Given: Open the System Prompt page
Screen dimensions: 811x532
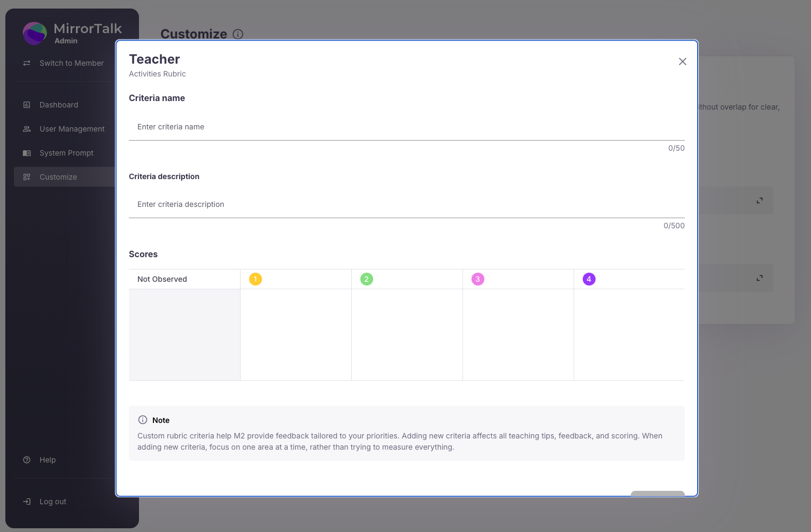Looking at the screenshot, I should 66,153.
